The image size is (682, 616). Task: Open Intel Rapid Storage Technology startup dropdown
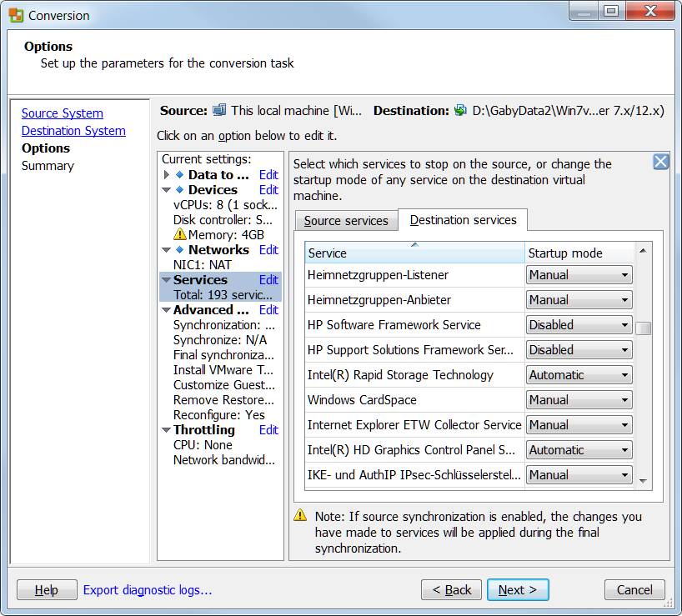coord(579,375)
